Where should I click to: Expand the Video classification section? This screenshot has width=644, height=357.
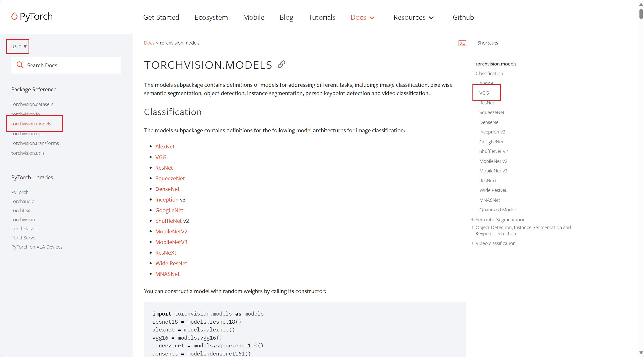click(x=472, y=243)
